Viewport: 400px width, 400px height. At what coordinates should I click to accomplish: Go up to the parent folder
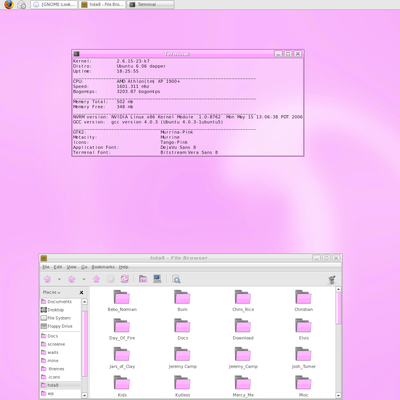coord(96,279)
